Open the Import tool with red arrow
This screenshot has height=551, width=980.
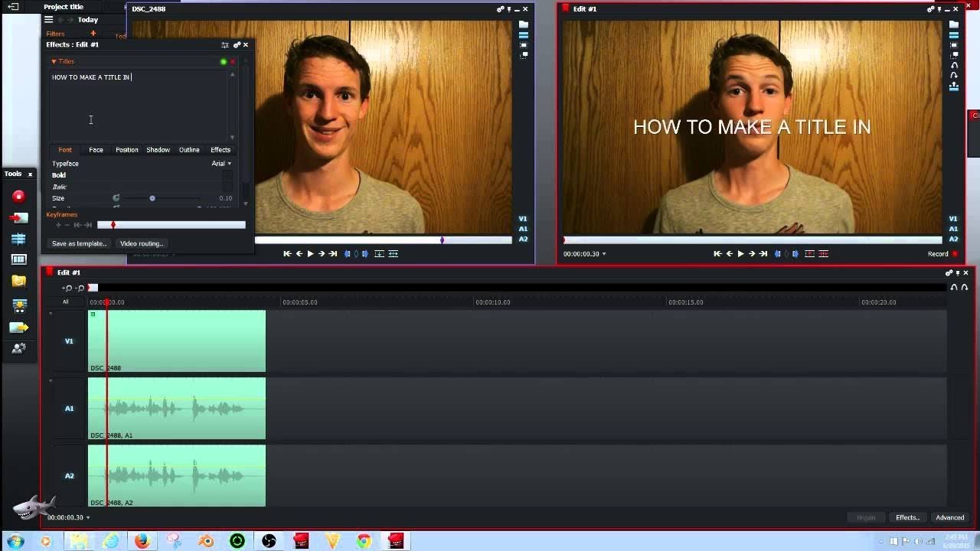point(19,218)
